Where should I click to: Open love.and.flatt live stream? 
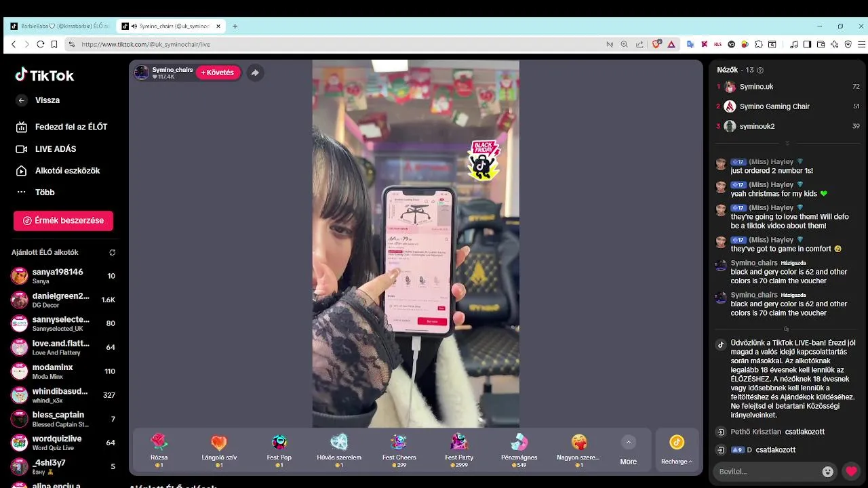click(63, 347)
